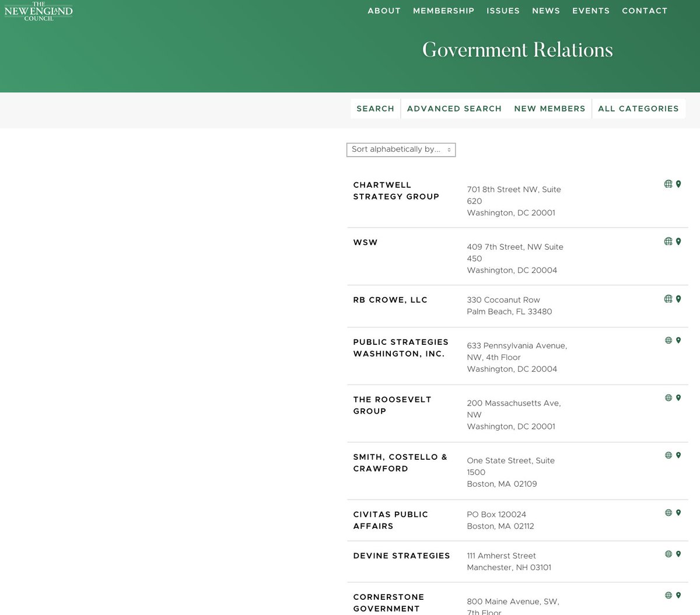700x615 pixels.
Task: Click The New England Council logo
Action: tap(38, 11)
